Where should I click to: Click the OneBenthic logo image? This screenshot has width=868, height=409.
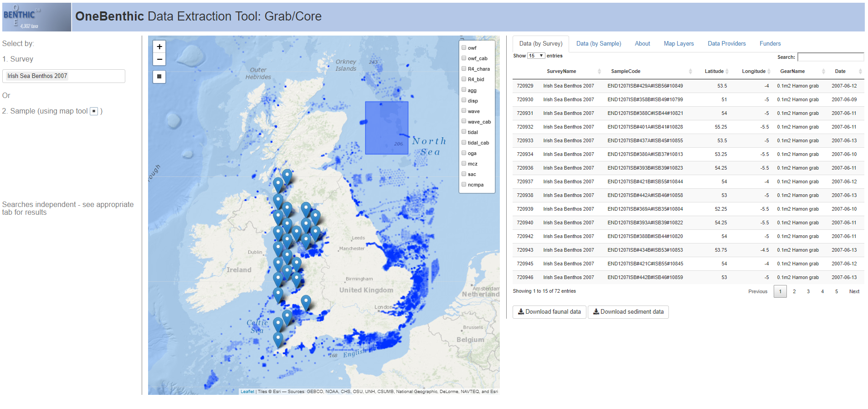(x=36, y=17)
